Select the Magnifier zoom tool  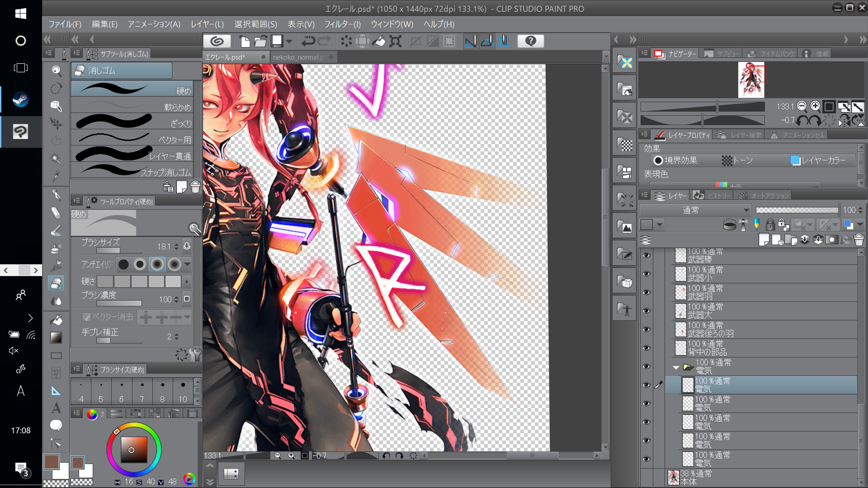(x=56, y=70)
